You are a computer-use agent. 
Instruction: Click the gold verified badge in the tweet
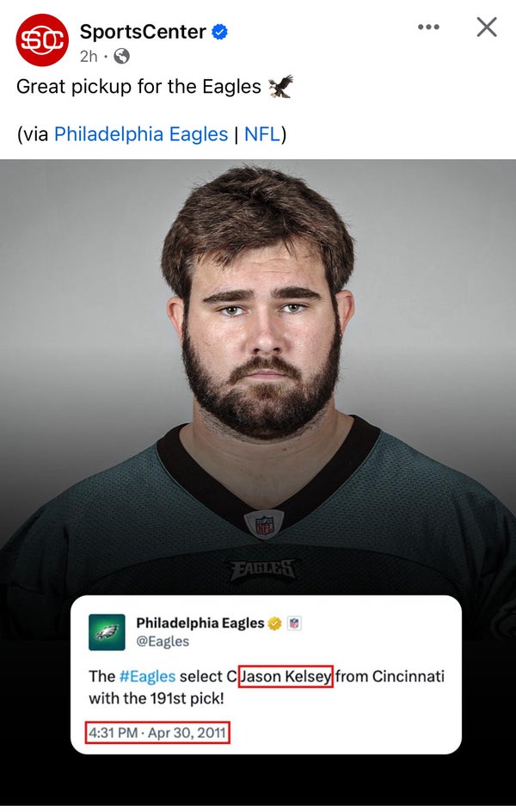pyautogui.click(x=275, y=624)
